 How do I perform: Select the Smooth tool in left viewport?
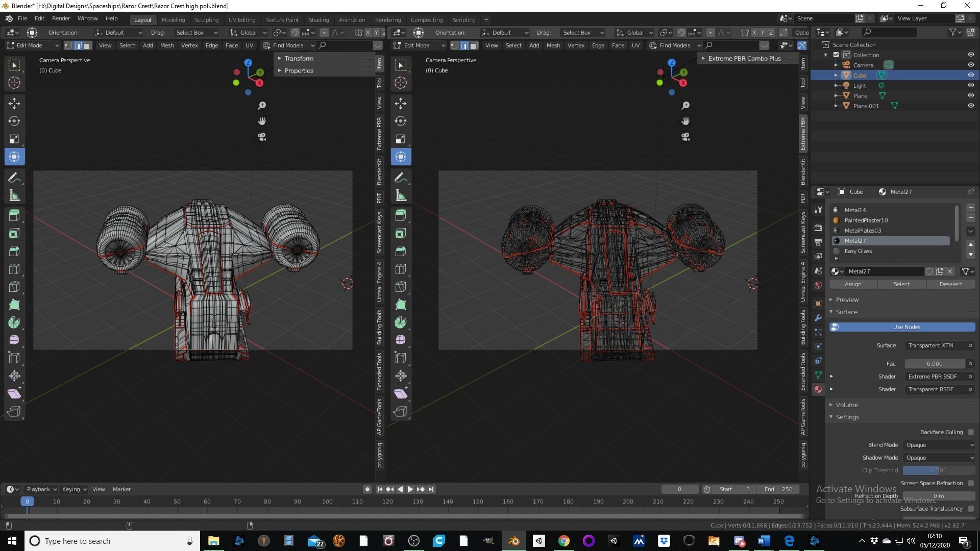(14, 340)
